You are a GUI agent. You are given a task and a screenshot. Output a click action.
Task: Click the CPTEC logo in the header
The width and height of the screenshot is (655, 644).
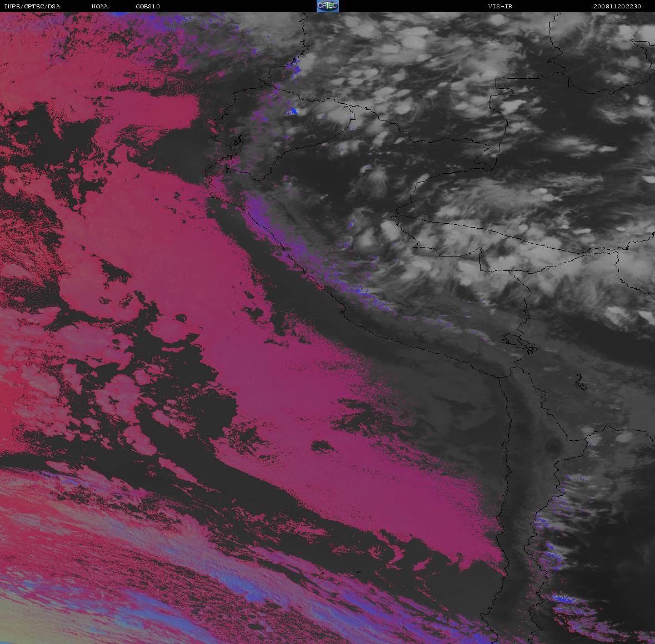328,6
